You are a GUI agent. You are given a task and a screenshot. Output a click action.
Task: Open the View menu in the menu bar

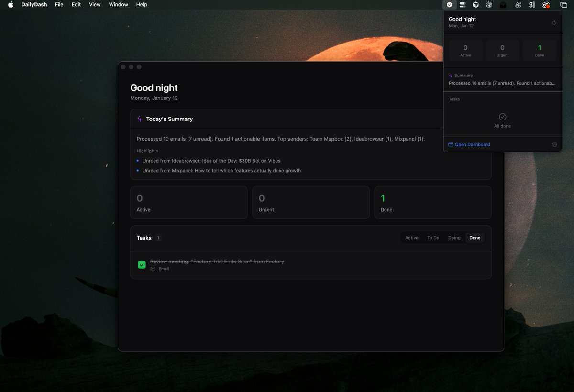(94, 4)
